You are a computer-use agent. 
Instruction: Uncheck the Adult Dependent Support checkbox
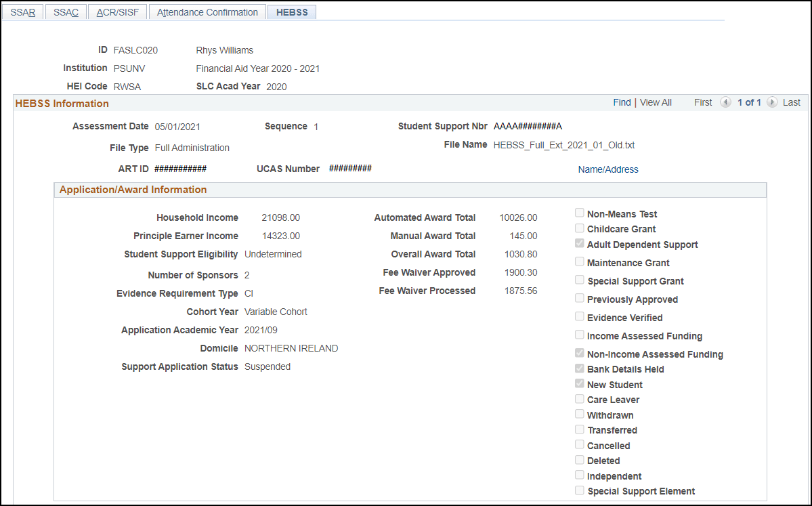pyautogui.click(x=580, y=243)
